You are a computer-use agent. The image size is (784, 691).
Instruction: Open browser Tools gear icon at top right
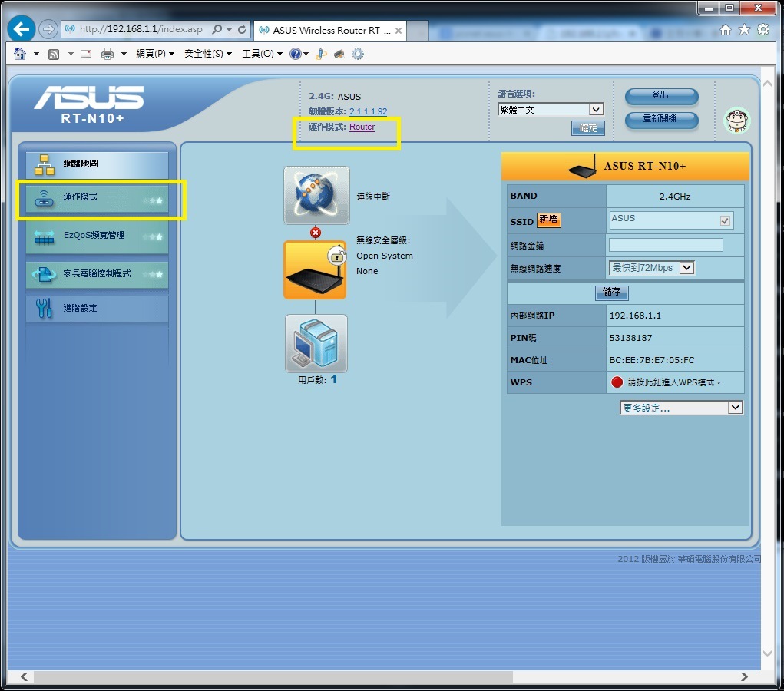click(x=763, y=29)
